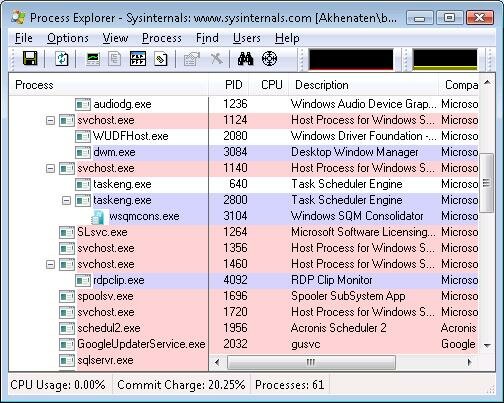
Task: Click the Kill Process X icon
Action: pyautogui.click(x=216, y=59)
